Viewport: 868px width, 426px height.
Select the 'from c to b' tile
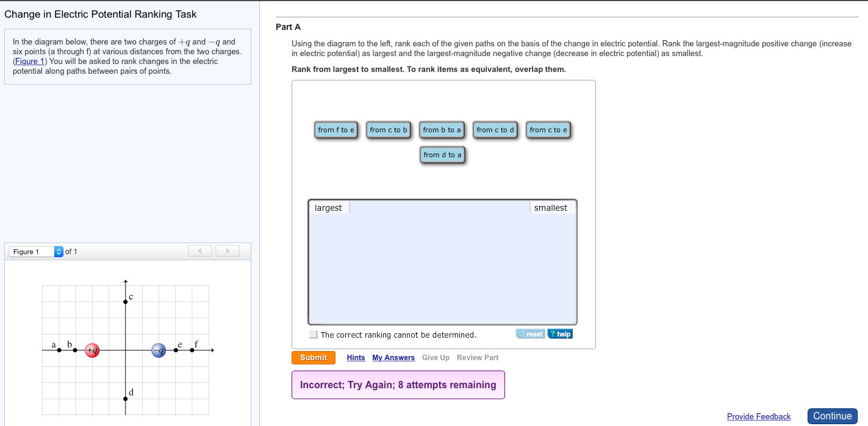tap(389, 130)
